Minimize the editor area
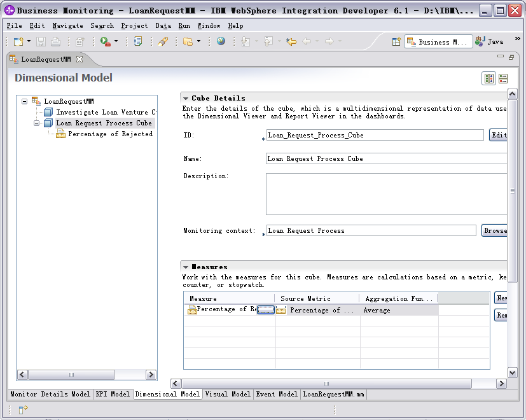This screenshot has height=420, width=526. point(501,57)
